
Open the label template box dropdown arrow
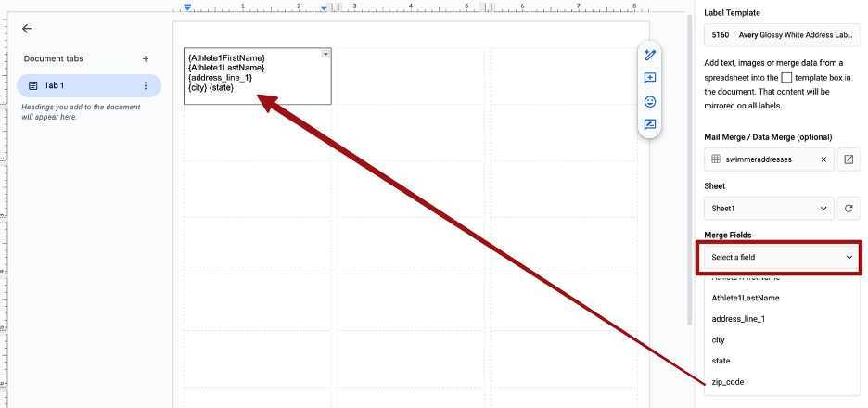click(325, 55)
